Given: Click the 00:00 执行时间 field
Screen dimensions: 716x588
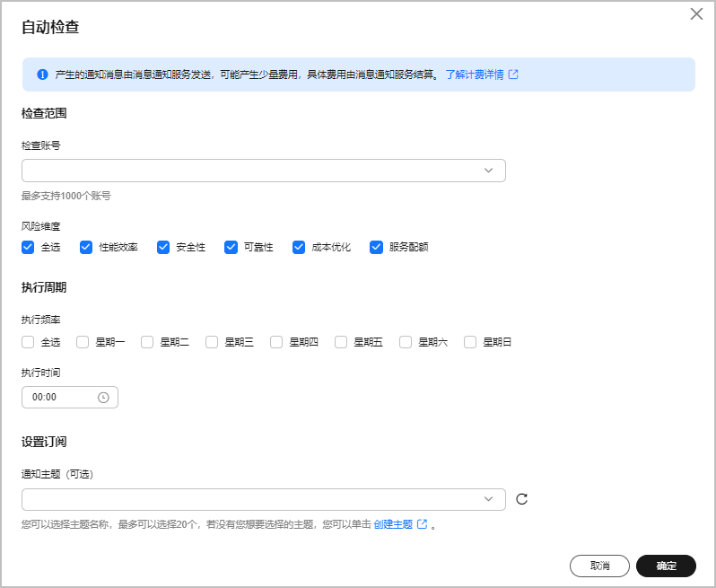Looking at the screenshot, I should pos(70,397).
